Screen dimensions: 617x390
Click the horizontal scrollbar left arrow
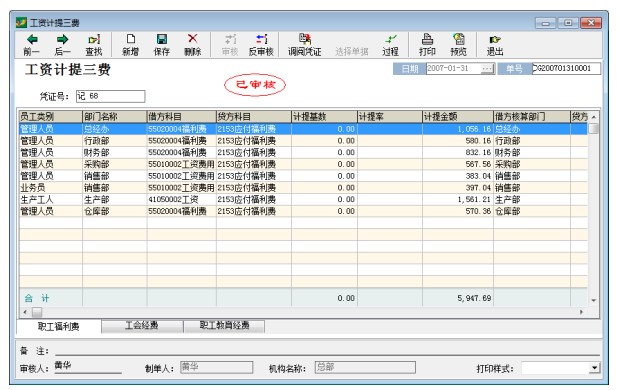pos(25,312)
